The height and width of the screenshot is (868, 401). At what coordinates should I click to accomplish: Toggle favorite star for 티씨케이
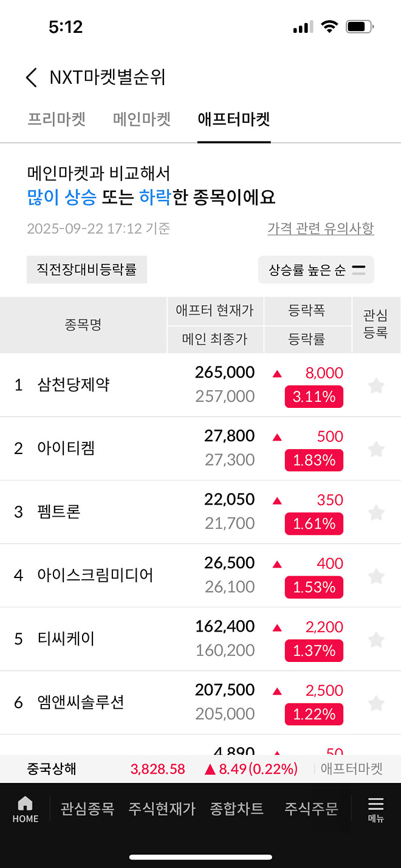click(x=376, y=639)
